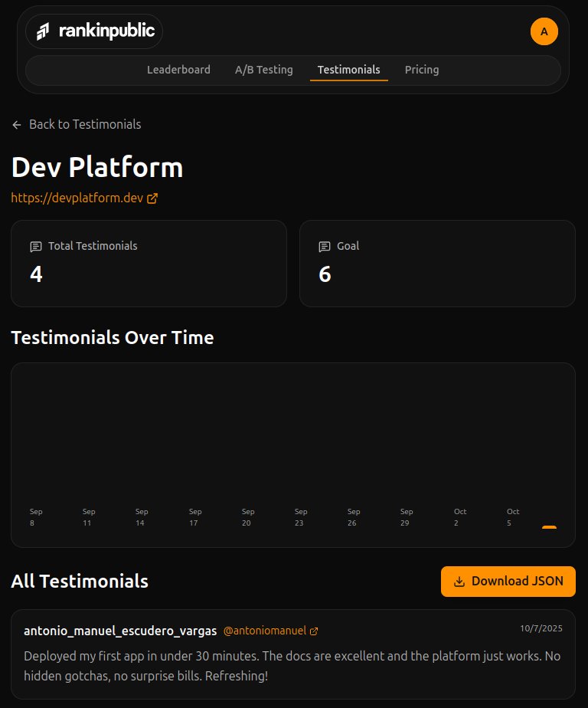Click the rankinpublic logo icon
Image resolution: width=588 pixels, height=708 pixels.
[43, 31]
